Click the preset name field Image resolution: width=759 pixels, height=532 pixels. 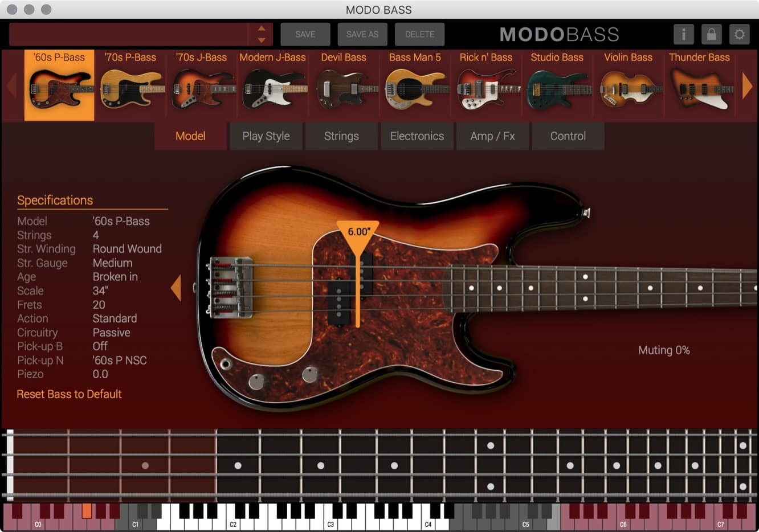[128, 34]
